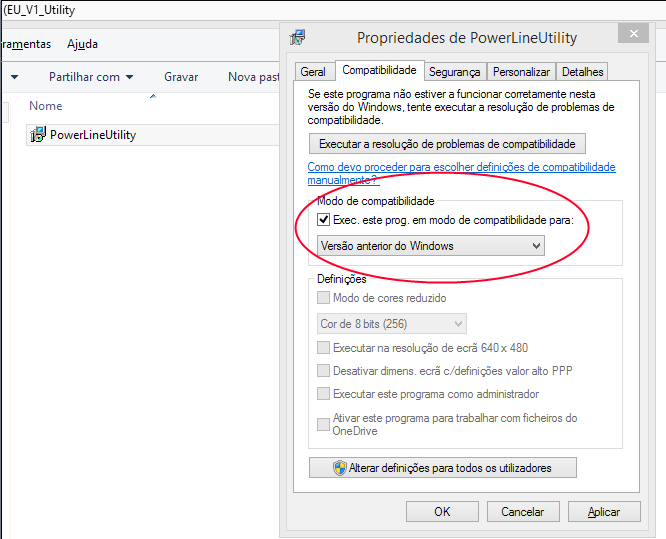Select the Compatibilidade tab
666x539 pixels.
379,70
